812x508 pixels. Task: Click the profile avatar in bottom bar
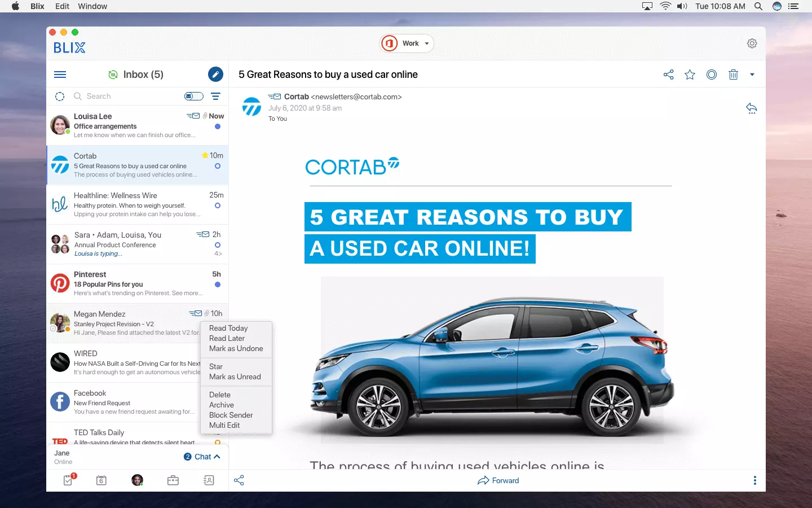click(x=137, y=480)
